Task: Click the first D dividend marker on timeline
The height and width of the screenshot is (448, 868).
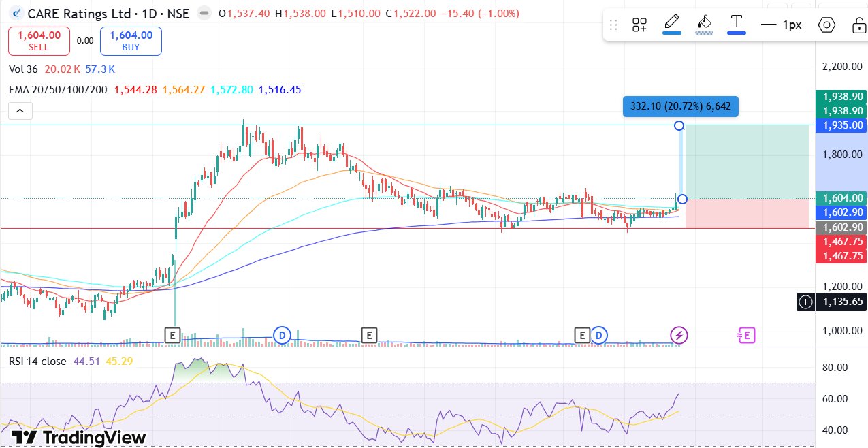Action: click(x=282, y=334)
